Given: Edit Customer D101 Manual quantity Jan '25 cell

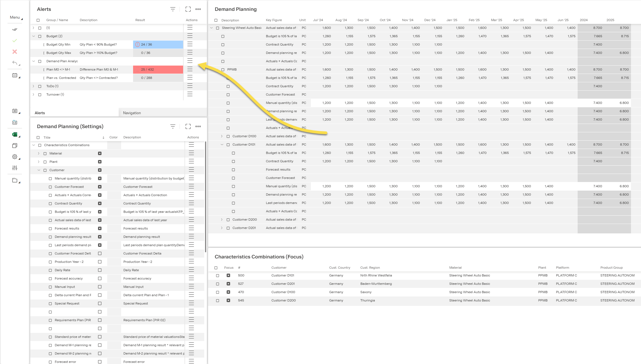Looking at the screenshot, I should click(x=455, y=186).
